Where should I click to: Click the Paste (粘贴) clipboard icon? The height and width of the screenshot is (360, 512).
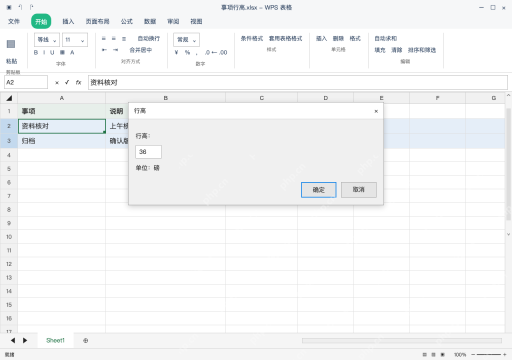[11, 44]
